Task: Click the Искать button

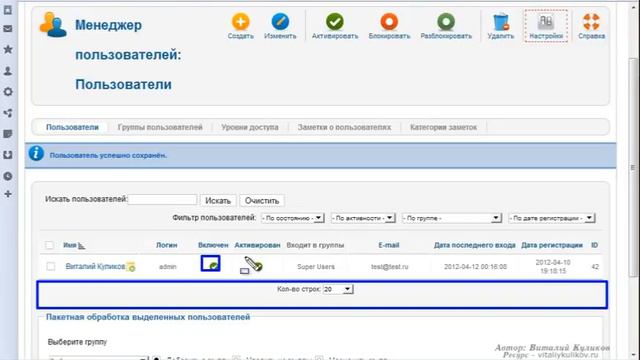Action: coord(218,201)
